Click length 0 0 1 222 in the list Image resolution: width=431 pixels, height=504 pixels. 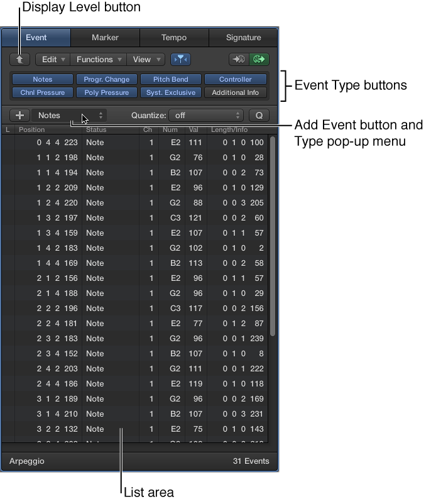tap(243, 369)
